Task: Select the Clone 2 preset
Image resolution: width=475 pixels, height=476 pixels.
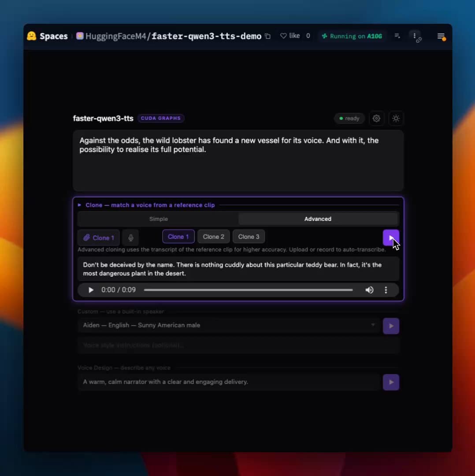Action: pos(213,237)
